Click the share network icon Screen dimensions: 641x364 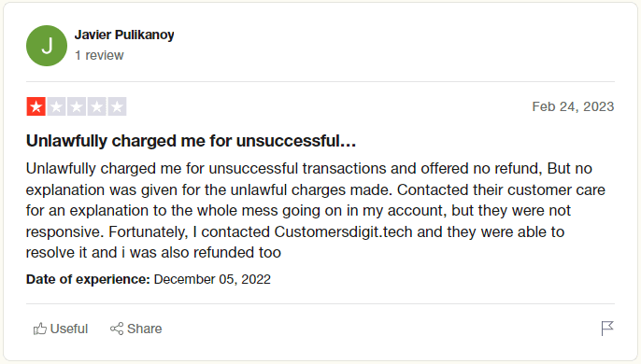click(x=117, y=329)
